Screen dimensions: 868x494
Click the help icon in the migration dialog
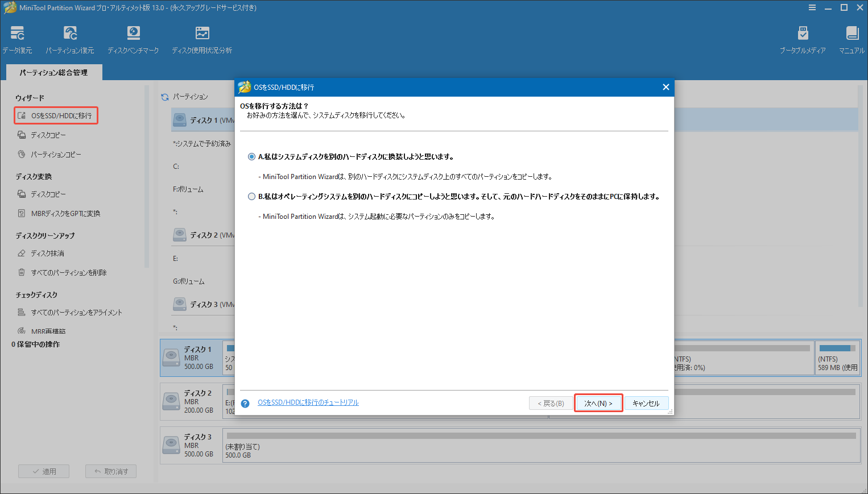(x=245, y=403)
